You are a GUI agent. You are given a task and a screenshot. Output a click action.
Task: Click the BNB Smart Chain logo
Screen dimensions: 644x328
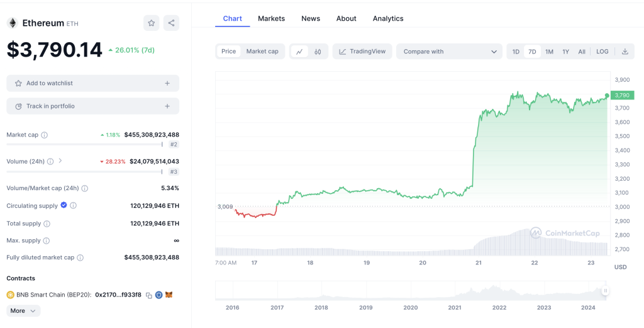pyautogui.click(x=10, y=295)
